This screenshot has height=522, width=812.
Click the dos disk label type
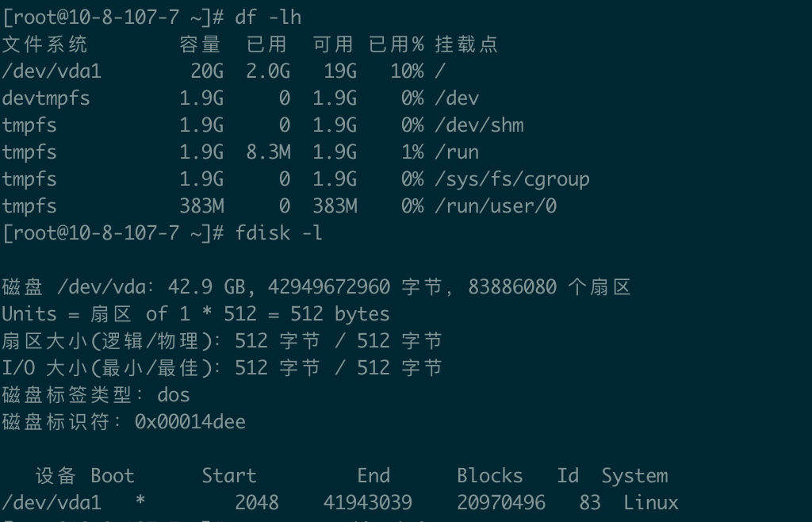tap(174, 394)
